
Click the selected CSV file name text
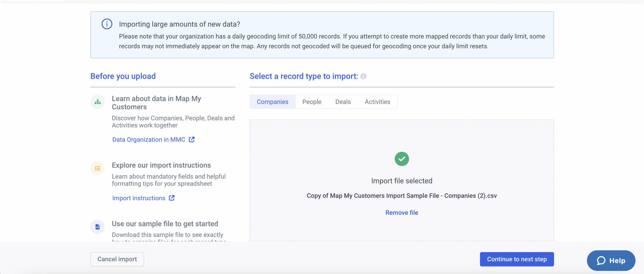pos(402,196)
